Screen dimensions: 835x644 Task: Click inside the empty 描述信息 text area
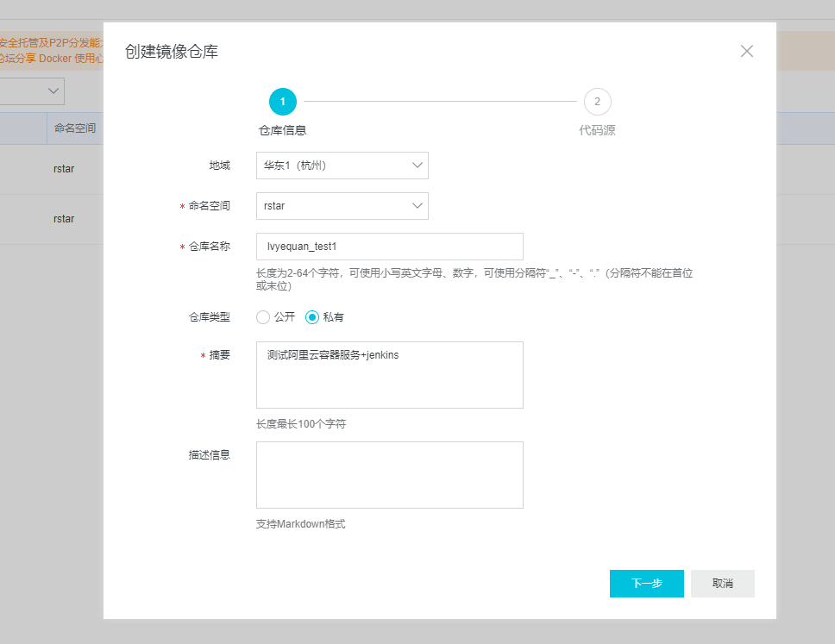[x=389, y=474]
